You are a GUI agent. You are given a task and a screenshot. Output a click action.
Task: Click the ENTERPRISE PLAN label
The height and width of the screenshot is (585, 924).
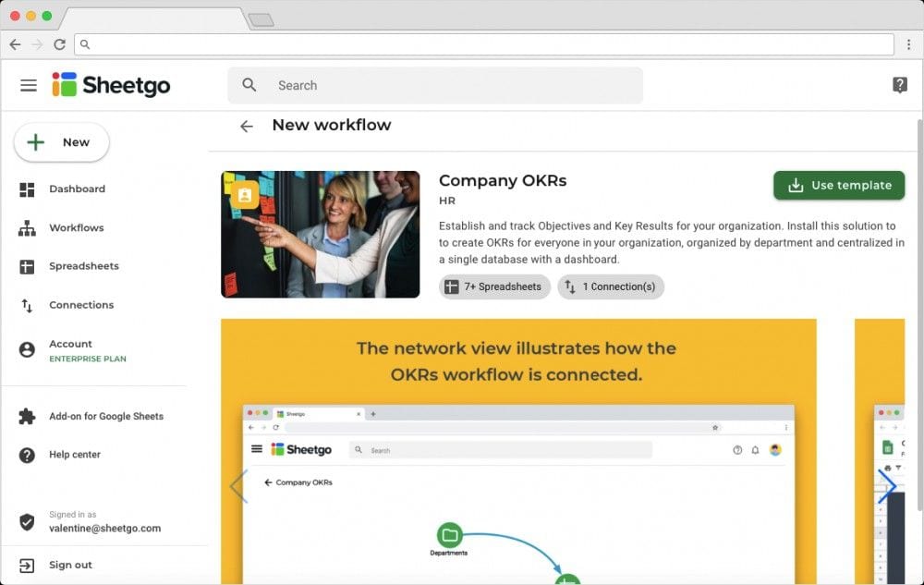click(x=87, y=359)
